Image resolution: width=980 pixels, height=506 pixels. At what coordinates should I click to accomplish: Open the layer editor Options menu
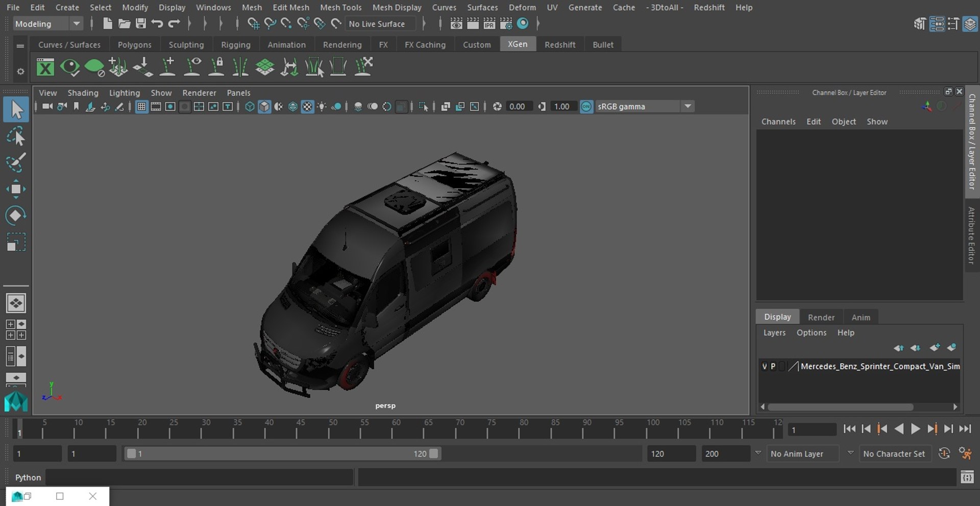(811, 332)
